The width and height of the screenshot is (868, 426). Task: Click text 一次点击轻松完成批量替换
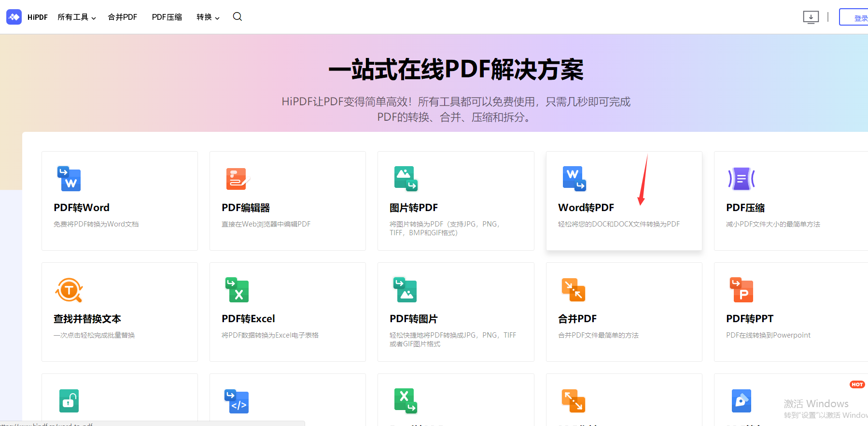click(94, 335)
